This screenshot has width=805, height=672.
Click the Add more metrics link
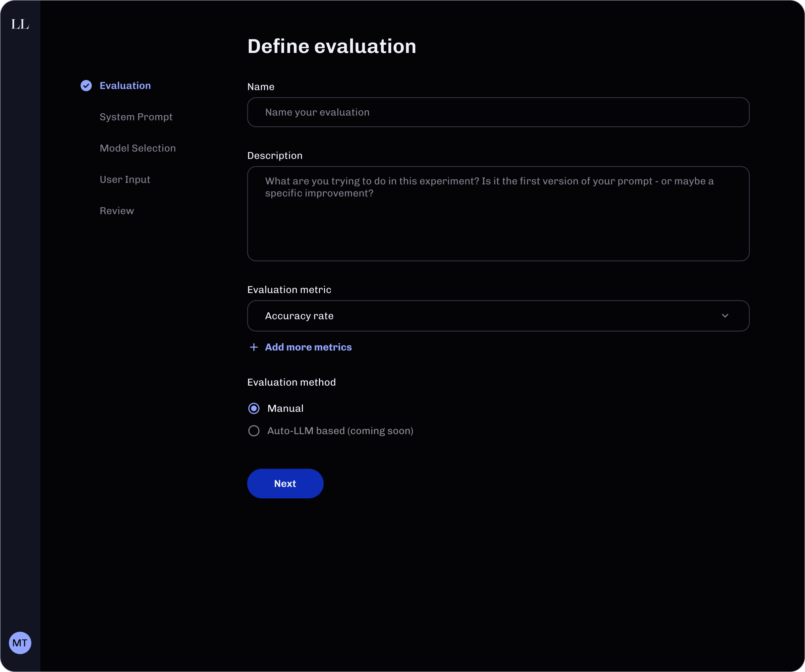(x=308, y=347)
